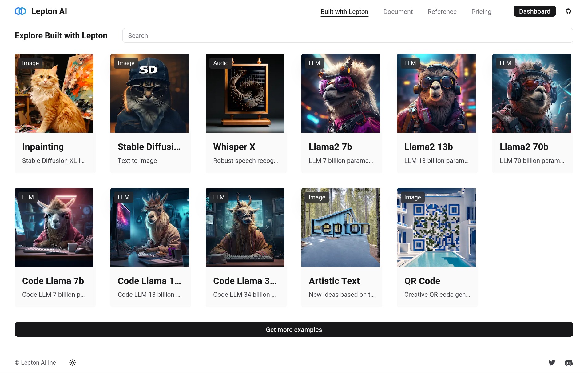Click the LLM tag on Code Llama 7b

pyautogui.click(x=28, y=197)
